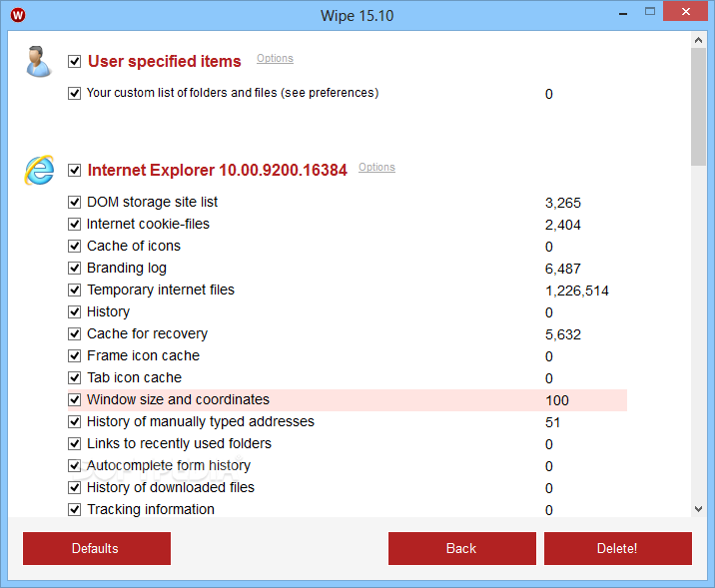Click the value 6,487
Image resolution: width=715 pixels, height=588 pixels.
click(x=562, y=269)
